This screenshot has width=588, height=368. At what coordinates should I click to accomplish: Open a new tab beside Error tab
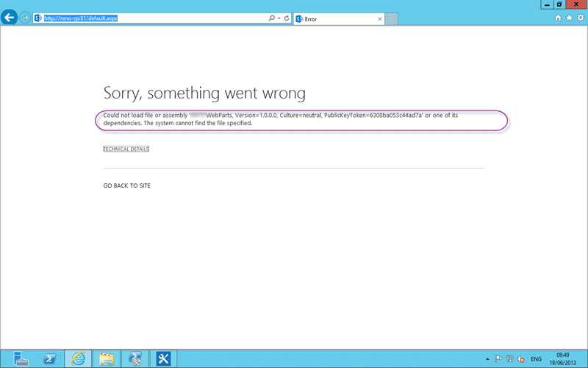(391, 19)
